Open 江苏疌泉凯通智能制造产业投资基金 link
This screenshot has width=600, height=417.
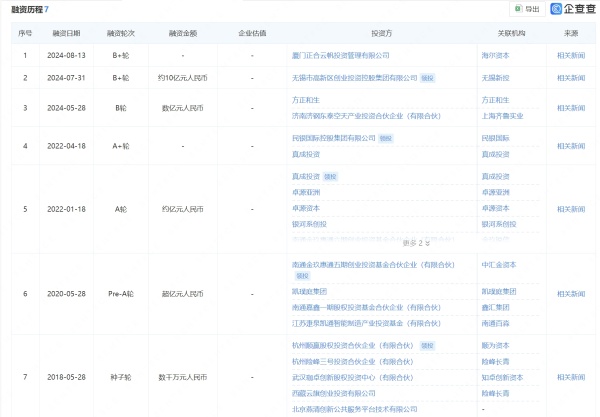coord(366,323)
